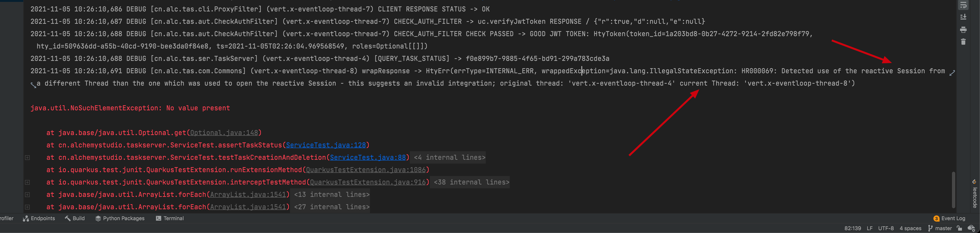Open the Python Packages tool window tab

coord(120,218)
